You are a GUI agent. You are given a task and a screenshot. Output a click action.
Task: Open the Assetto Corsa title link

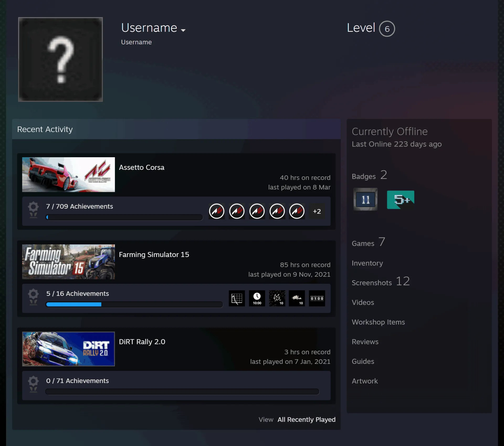[141, 167]
